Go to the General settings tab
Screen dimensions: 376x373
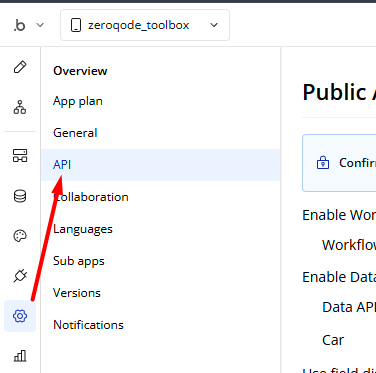coord(75,133)
